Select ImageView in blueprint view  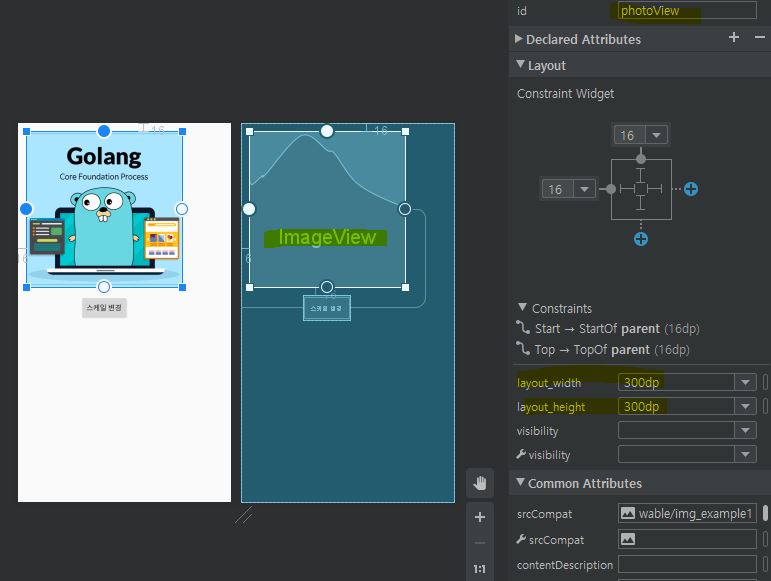point(327,209)
